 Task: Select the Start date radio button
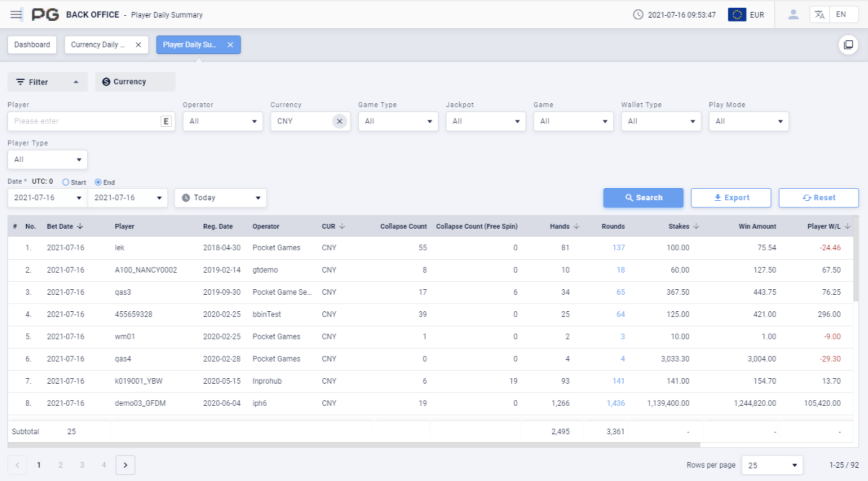(66, 182)
